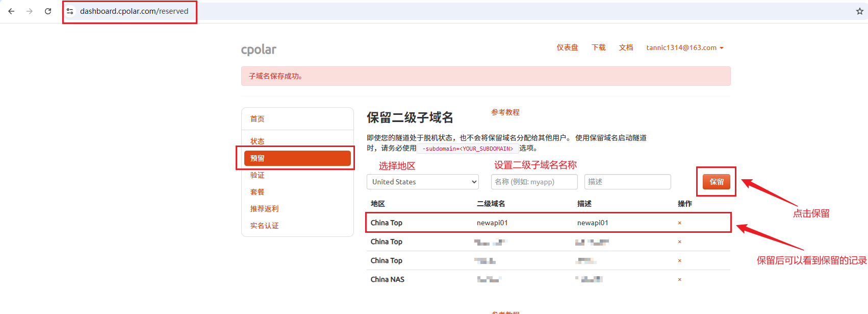Delete the China NAS reserved entry
868x314 pixels.
coord(679,280)
